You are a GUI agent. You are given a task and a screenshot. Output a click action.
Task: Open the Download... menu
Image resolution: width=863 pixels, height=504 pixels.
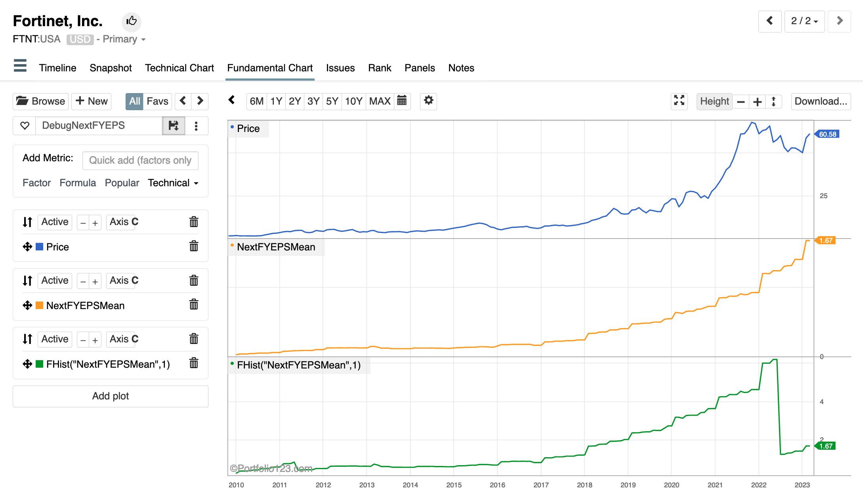coord(821,101)
